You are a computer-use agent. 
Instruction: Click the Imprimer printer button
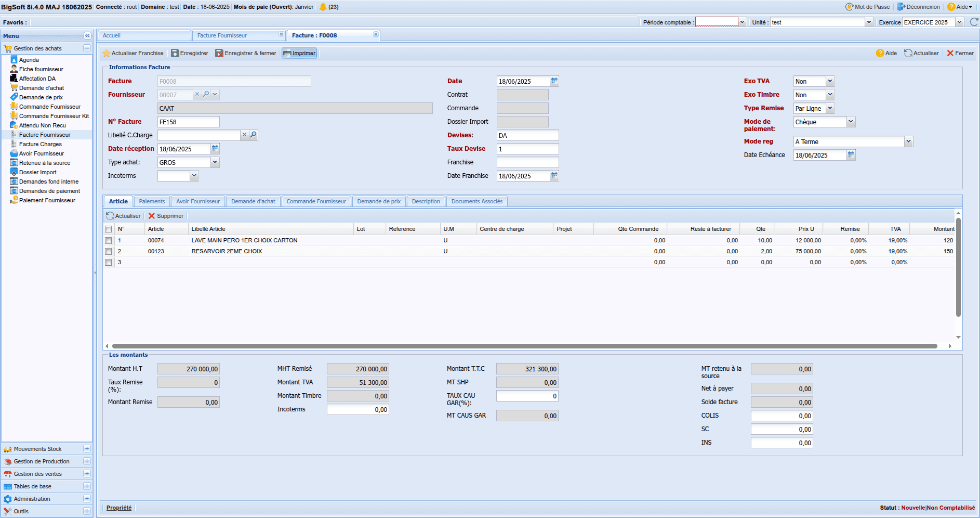coord(299,53)
